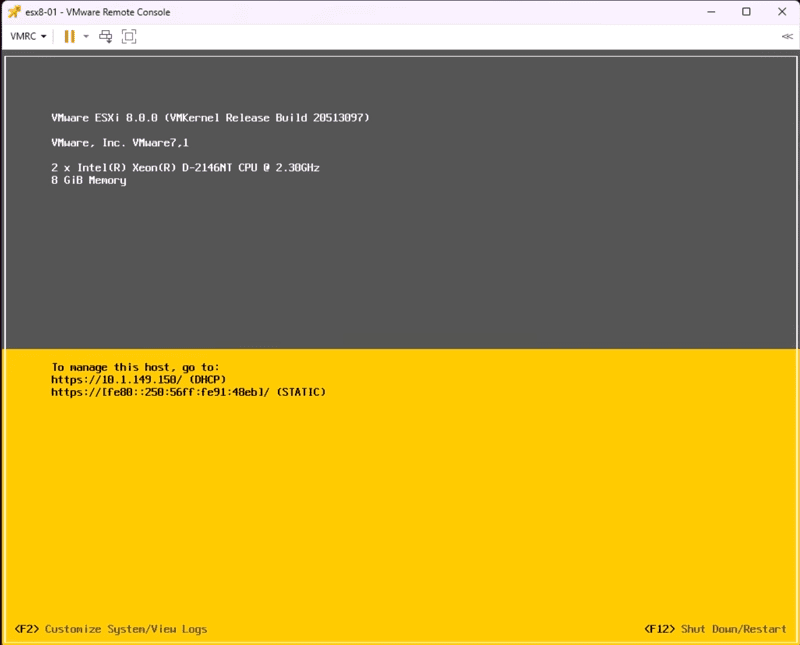Send Ctrl+Alt+Del to the virtual machine
Image resolution: width=800 pixels, height=645 pixels.
[106, 36]
